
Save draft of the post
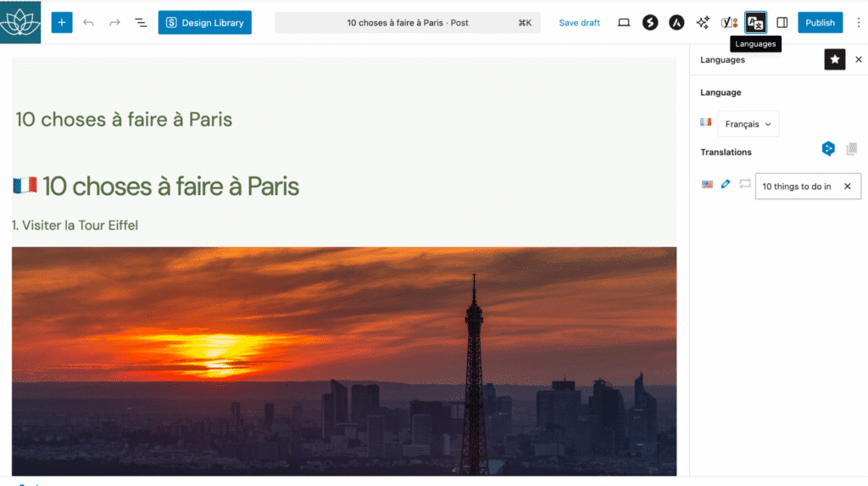[580, 23]
